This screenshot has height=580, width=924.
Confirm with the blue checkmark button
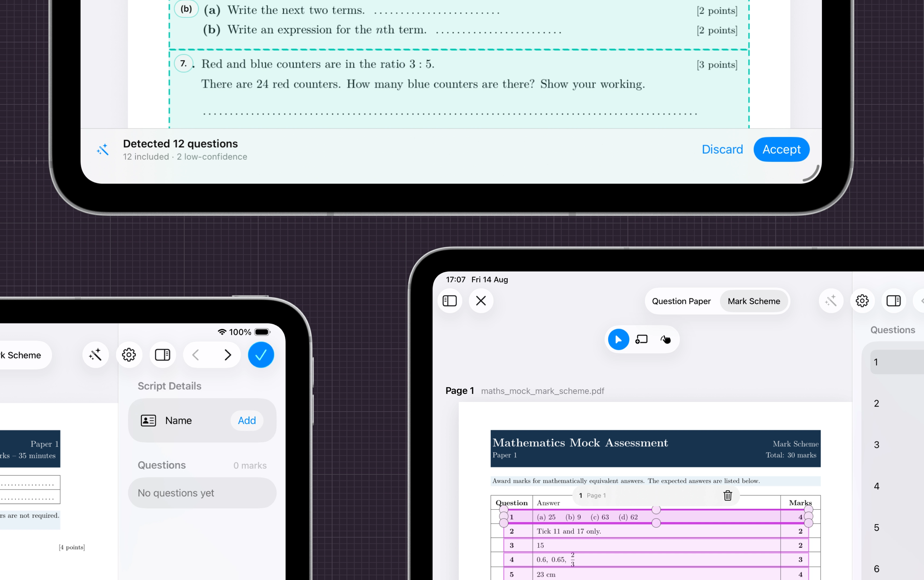coord(261,355)
